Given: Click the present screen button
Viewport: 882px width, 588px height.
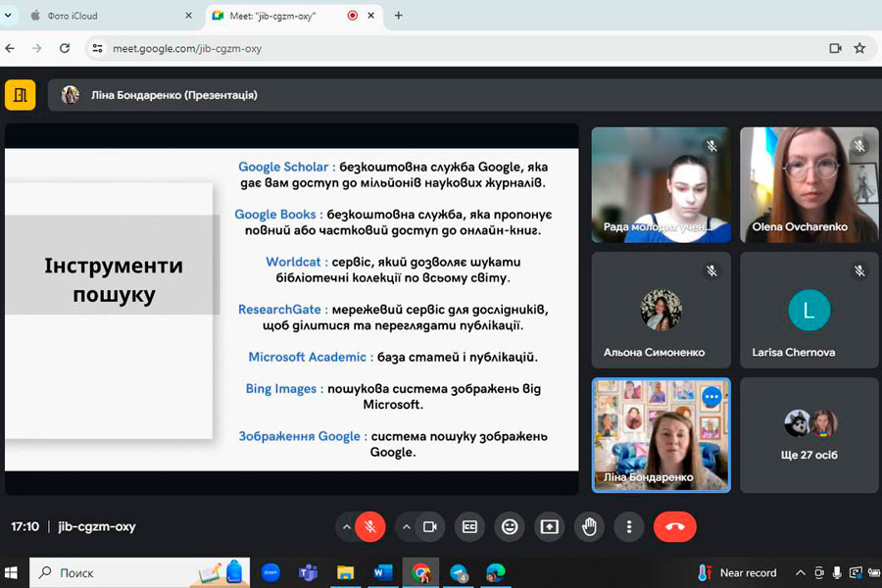Looking at the screenshot, I should (x=550, y=526).
